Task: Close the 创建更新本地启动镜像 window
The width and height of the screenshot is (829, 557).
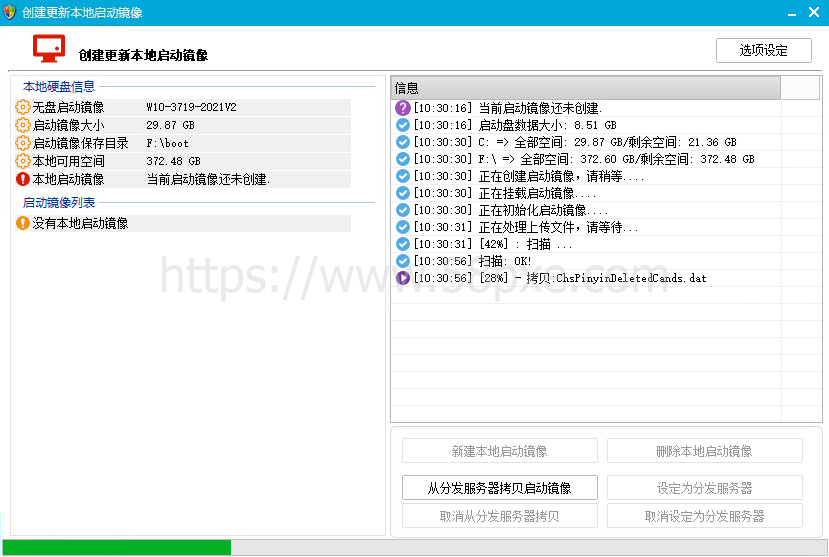Action: (814, 12)
